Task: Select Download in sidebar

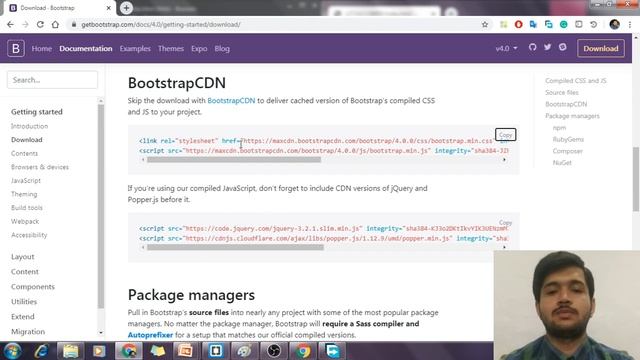Action: coord(27,140)
